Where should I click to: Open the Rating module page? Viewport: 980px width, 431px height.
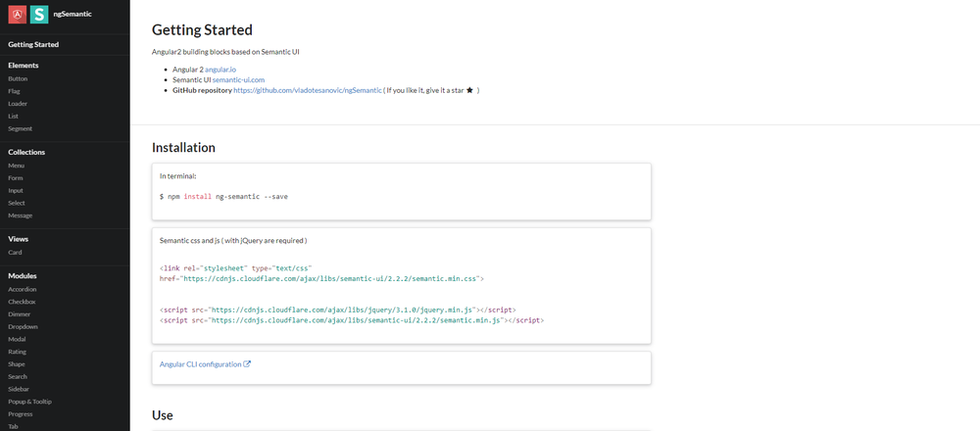[x=18, y=352]
